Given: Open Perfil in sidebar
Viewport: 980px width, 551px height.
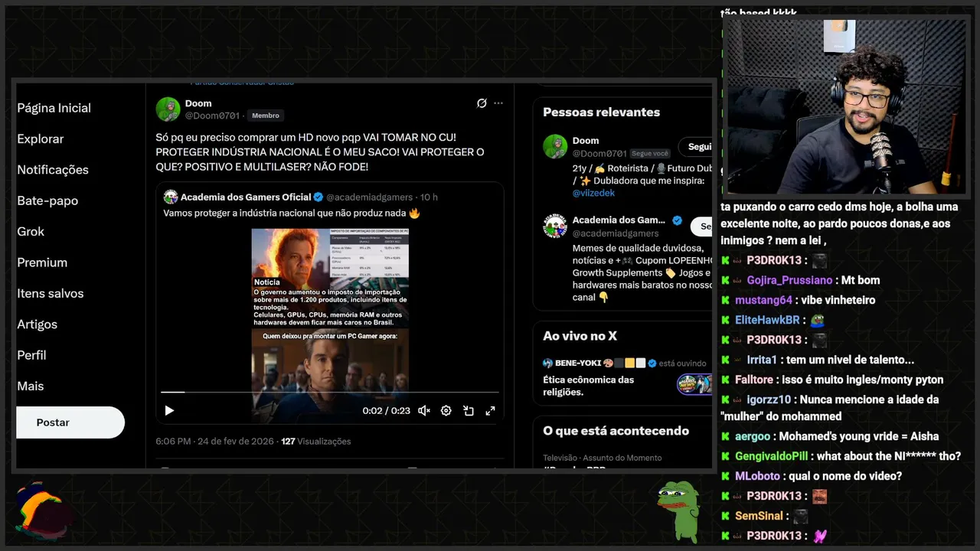Looking at the screenshot, I should pyautogui.click(x=31, y=355).
